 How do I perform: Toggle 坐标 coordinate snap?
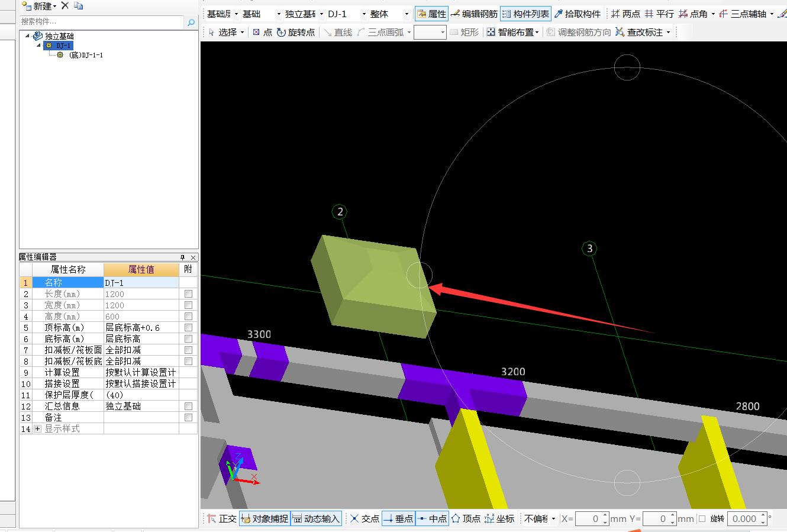point(499,518)
